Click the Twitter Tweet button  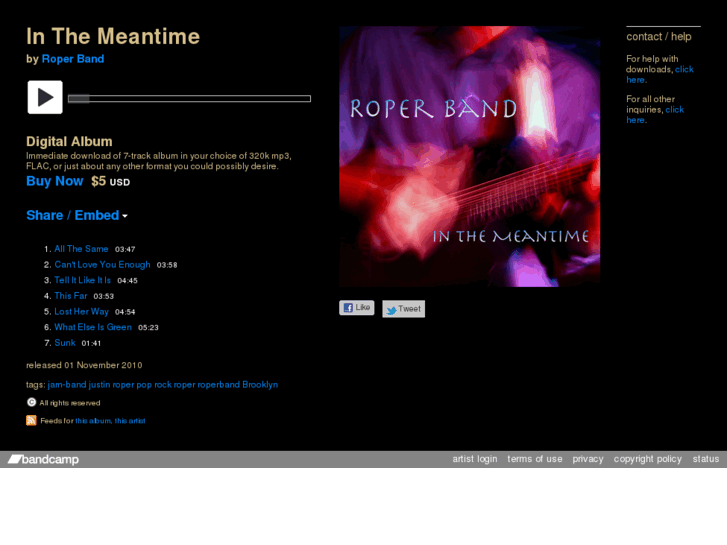coord(403,309)
